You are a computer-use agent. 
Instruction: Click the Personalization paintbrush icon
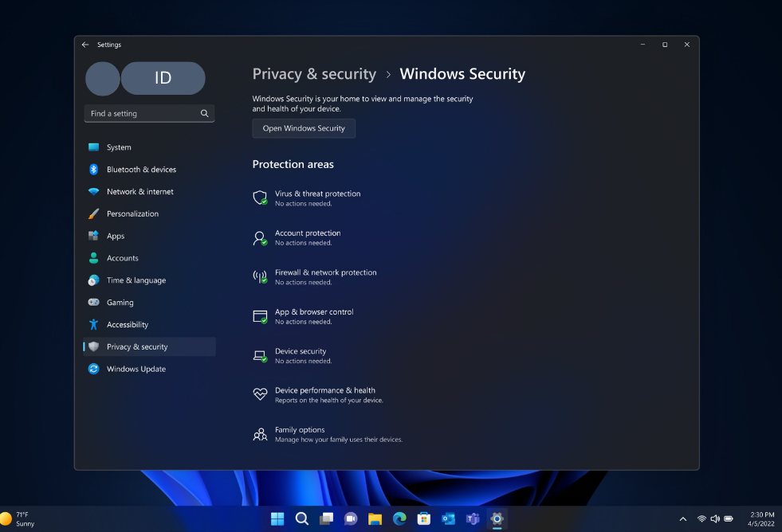93,213
